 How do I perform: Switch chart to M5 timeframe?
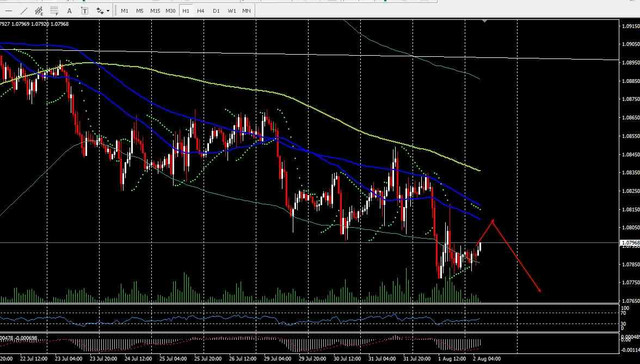(140, 11)
